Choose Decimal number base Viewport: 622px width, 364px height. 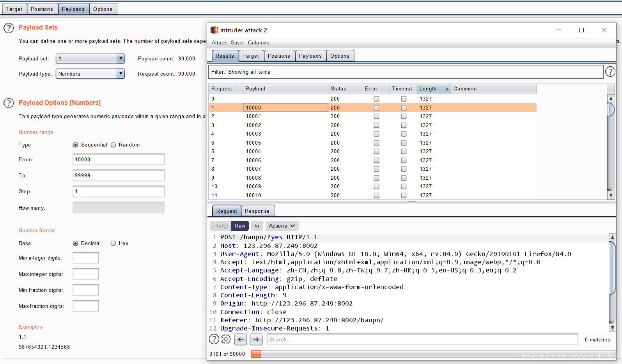pos(75,244)
